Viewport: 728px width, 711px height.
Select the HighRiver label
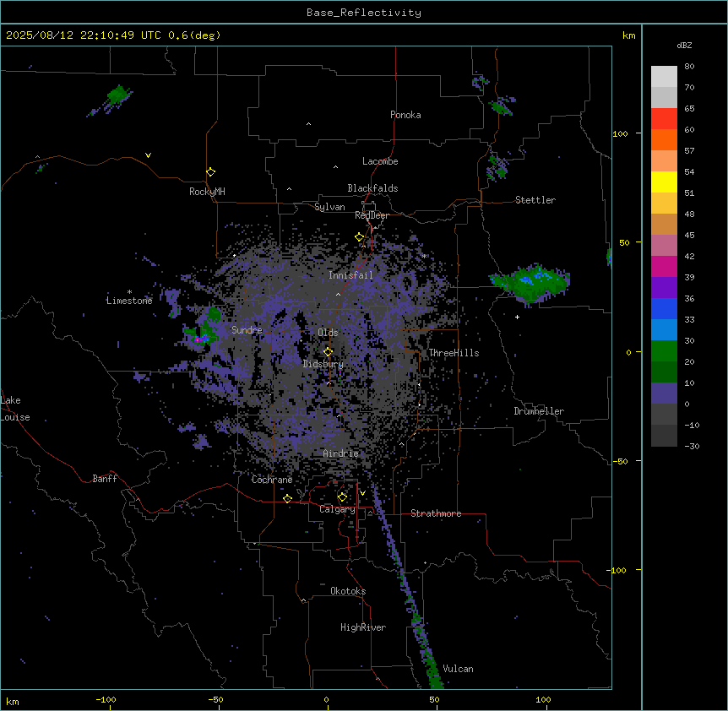click(x=363, y=627)
